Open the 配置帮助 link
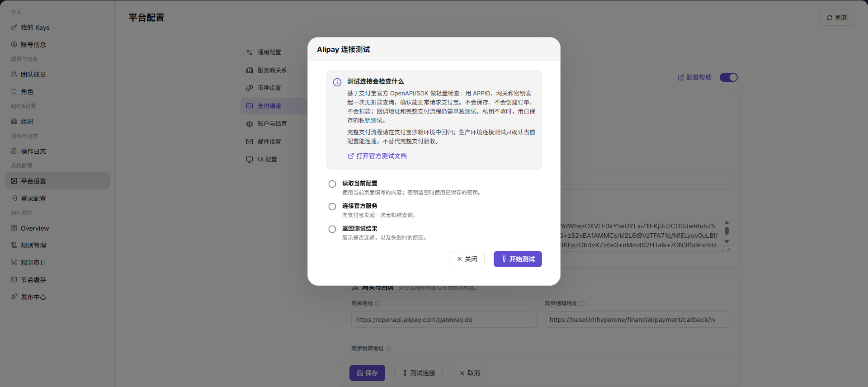Image resolution: width=868 pixels, height=387 pixels. click(695, 77)
